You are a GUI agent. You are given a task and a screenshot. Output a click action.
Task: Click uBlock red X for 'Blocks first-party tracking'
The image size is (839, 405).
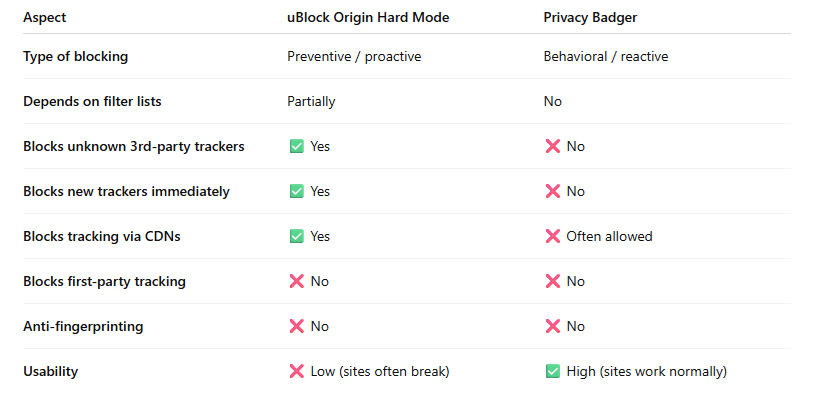[x=296, y=281]
